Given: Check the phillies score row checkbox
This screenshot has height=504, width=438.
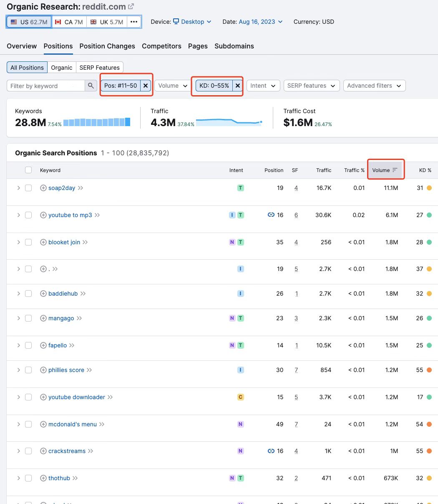Looking at the screenshot, I should pos(28,370).
